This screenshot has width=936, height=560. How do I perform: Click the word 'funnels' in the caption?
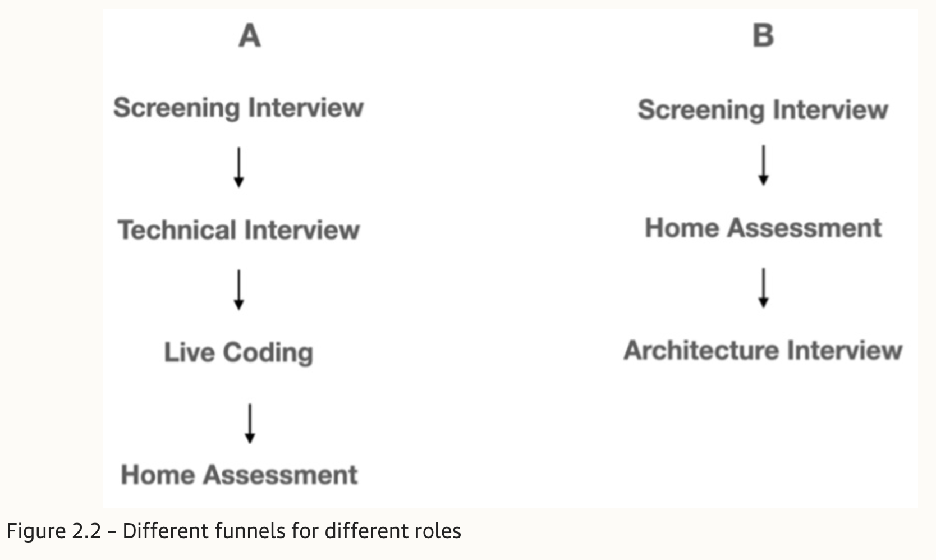click(x=251, y=531)
